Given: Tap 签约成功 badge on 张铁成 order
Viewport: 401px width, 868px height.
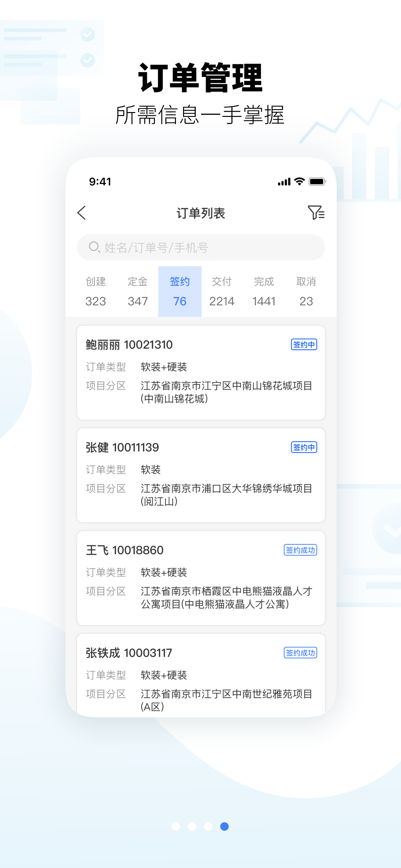Looking at the screenshot, I should 300,653.
